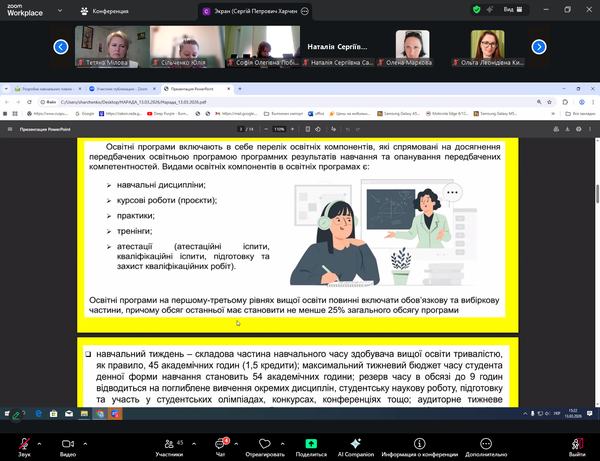Toggle the camera with Видео button

click(67, 444)
